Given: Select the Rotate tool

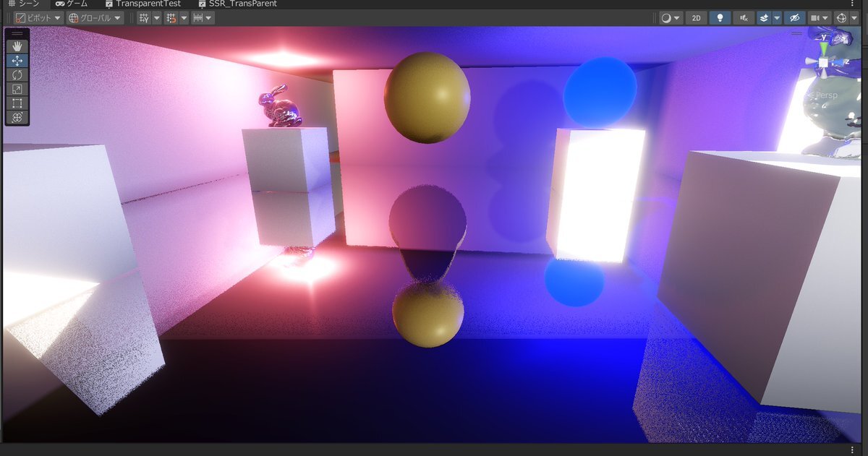Looking at the screenshot, I should 17,75.
